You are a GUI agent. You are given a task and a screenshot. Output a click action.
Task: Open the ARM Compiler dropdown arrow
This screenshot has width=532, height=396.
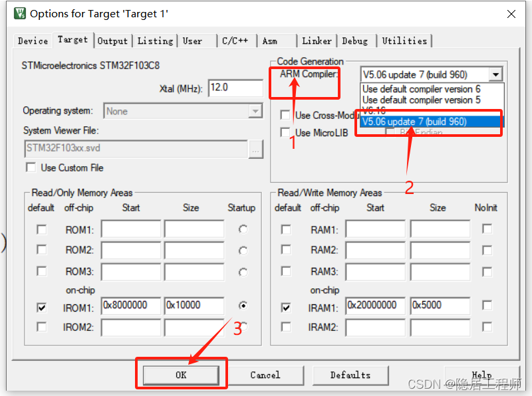pos(495,74)
